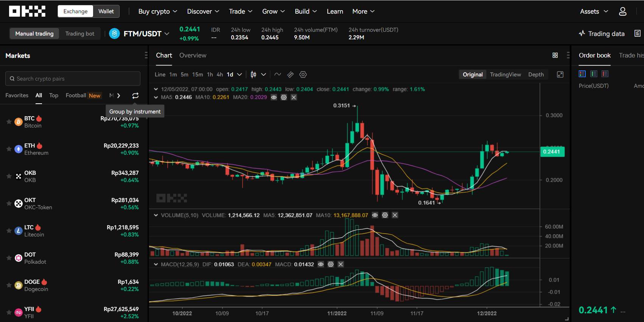Remove the MACD indicator
Viewport: 644px width, 322px height.
pyautogui.click(x=341, y=264)
